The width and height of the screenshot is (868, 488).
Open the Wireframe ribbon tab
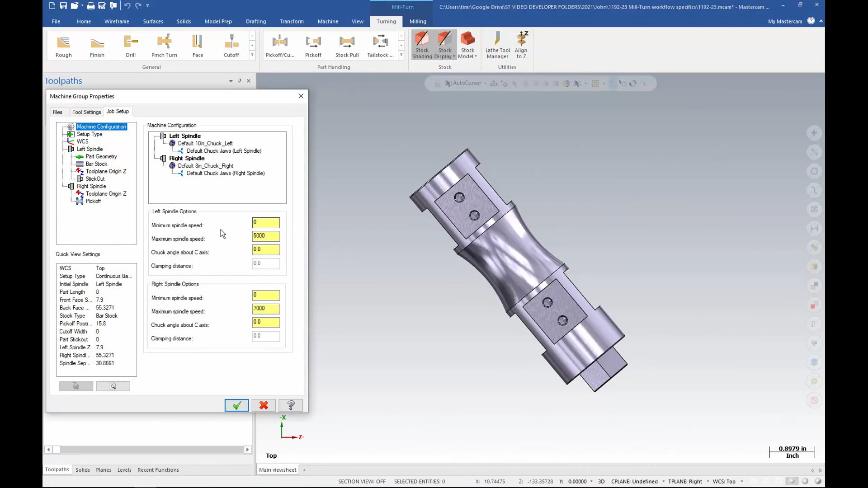tap(117, 21)
